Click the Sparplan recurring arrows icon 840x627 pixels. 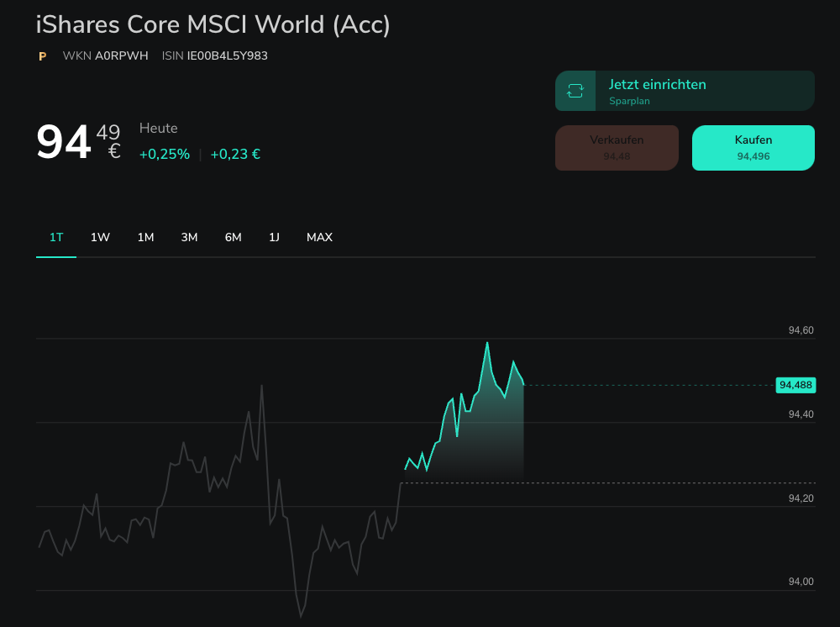[575, 91]
